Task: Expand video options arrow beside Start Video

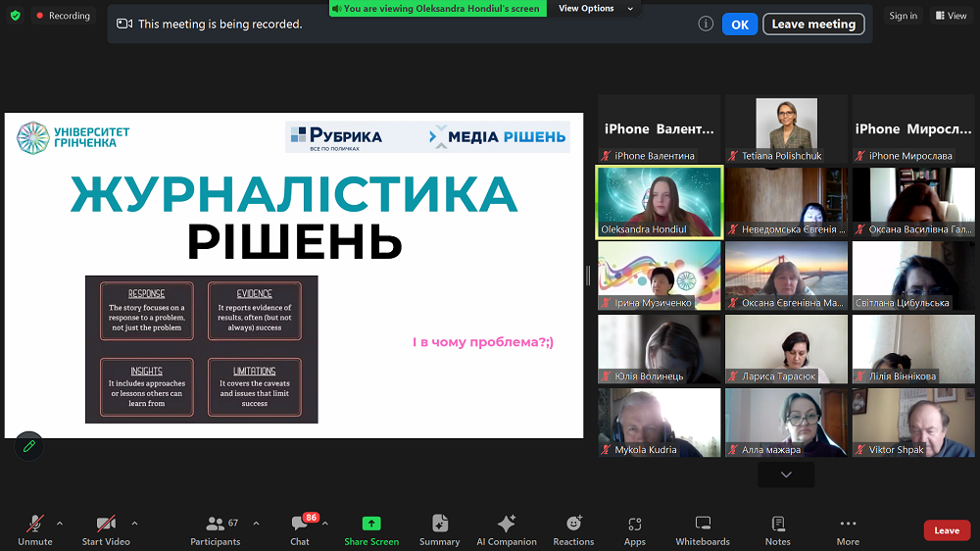Action: point(134,523)
